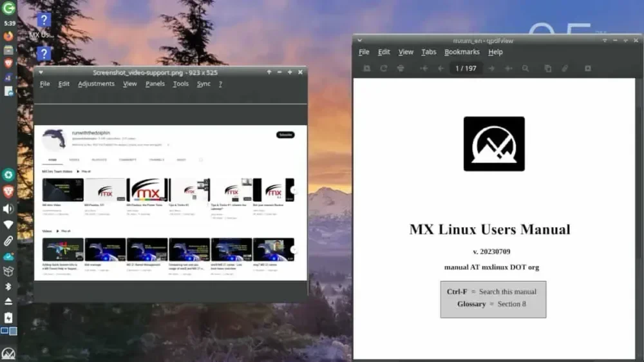Open the Wi-Fi network icon in panel
Screen dimensions: 644x362
click(x=8, y=225)
